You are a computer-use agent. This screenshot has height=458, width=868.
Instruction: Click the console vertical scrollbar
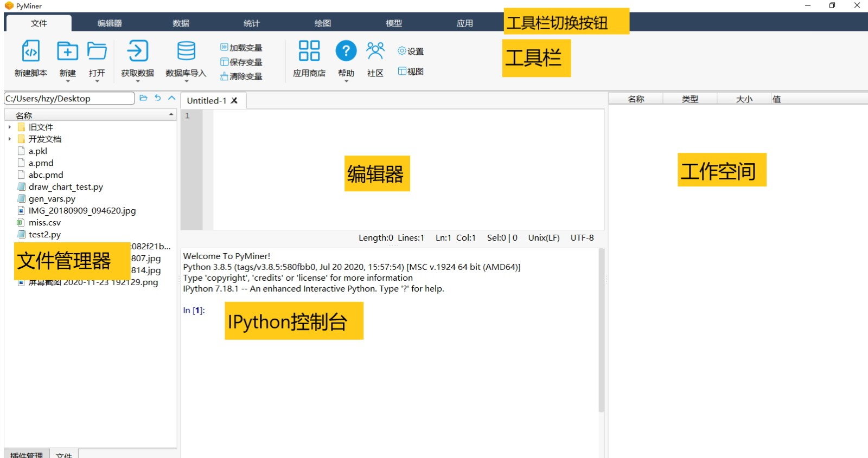click(x=601, y=331)
